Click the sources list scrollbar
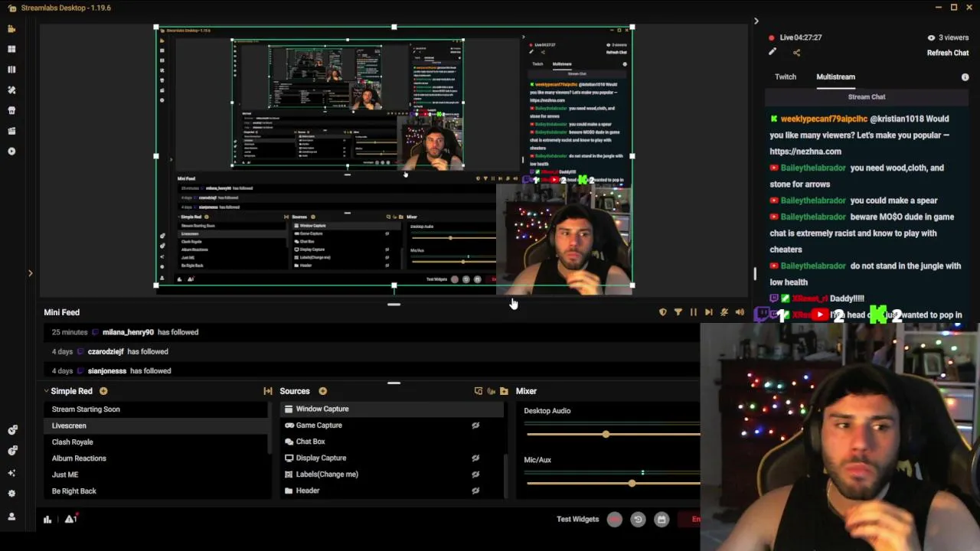The height and width of the screenshot is (551, 980). [505, 474]
